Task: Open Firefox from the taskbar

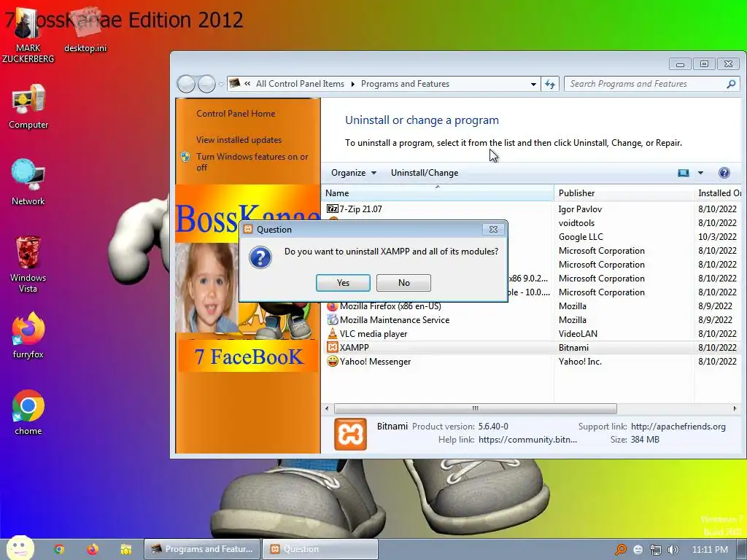Action: (93, 549)
